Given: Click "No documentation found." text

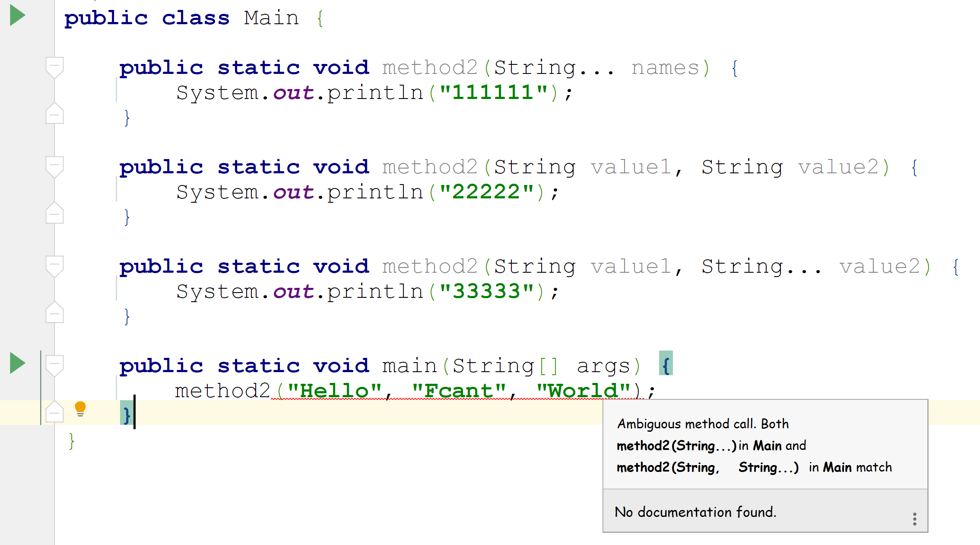Looking at the screenshot, I should coord(695,512).
